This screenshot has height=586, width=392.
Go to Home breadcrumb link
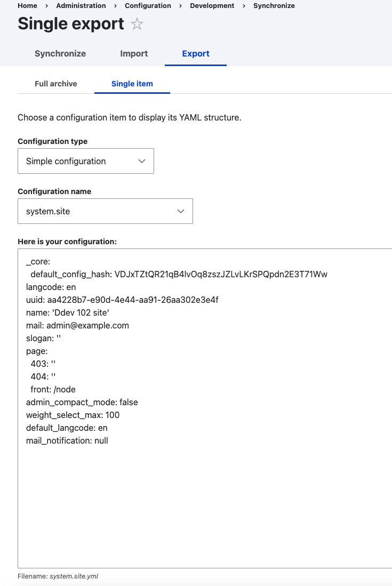point(27,6)
